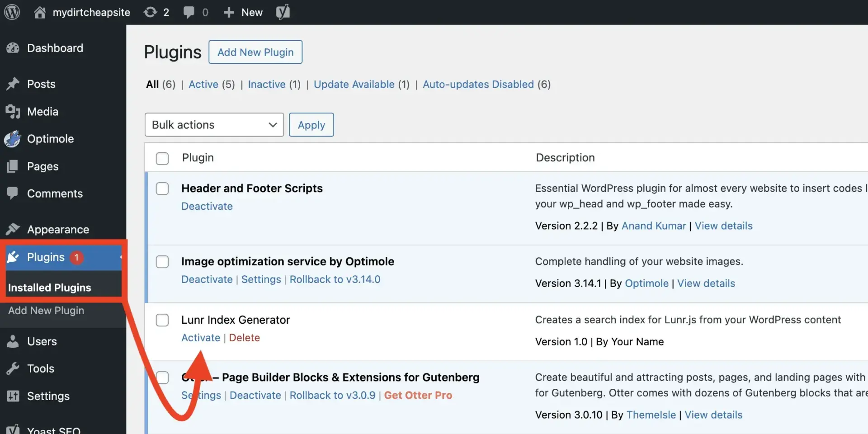Click the Add New Plugin button
The height and width of the screenshot is (434, 868).
coord(255,52)
